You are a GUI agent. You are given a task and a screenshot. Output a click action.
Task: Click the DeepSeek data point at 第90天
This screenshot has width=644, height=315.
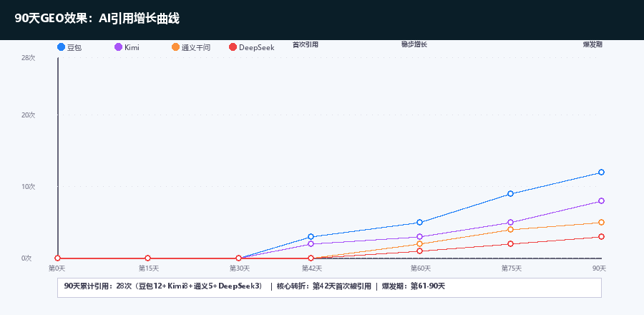coord(601,237)
